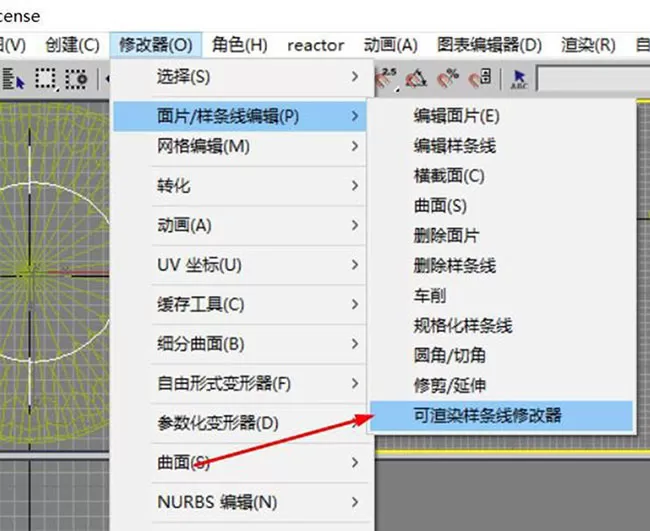Open the 图表编辑器(D) menu
The image size is (650, 531).
coord(490,45)
